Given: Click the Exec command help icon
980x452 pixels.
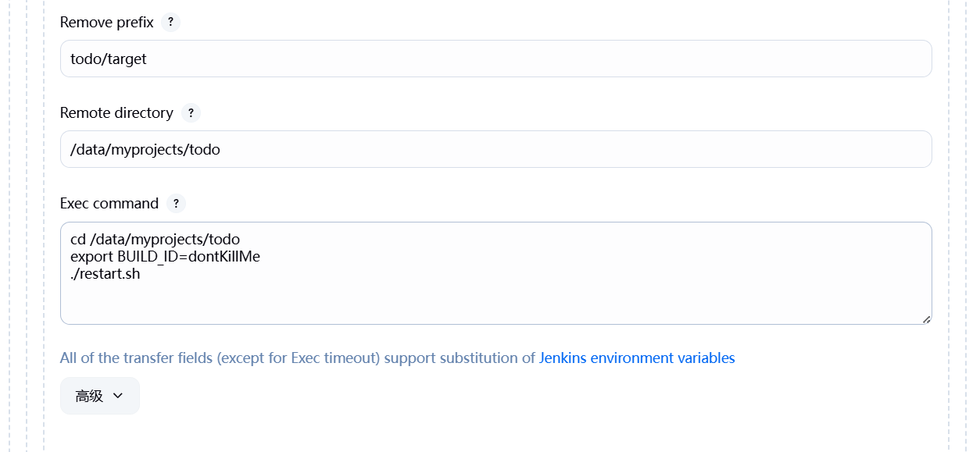Looking at the screenshot, I should pyautogui.click(x=176, y=204).
